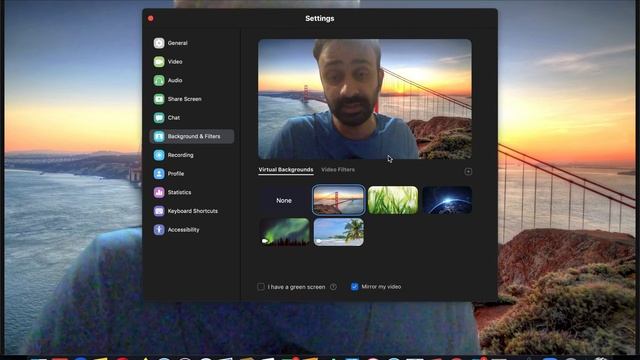Open the Accessibility icon
Image resolution: width=640 pixels, height=360 pixels.
159,230
